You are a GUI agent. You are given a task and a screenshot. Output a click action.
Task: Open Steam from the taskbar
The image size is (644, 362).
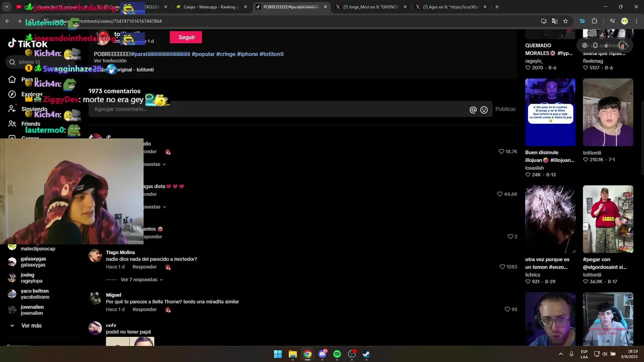[366, 354]
